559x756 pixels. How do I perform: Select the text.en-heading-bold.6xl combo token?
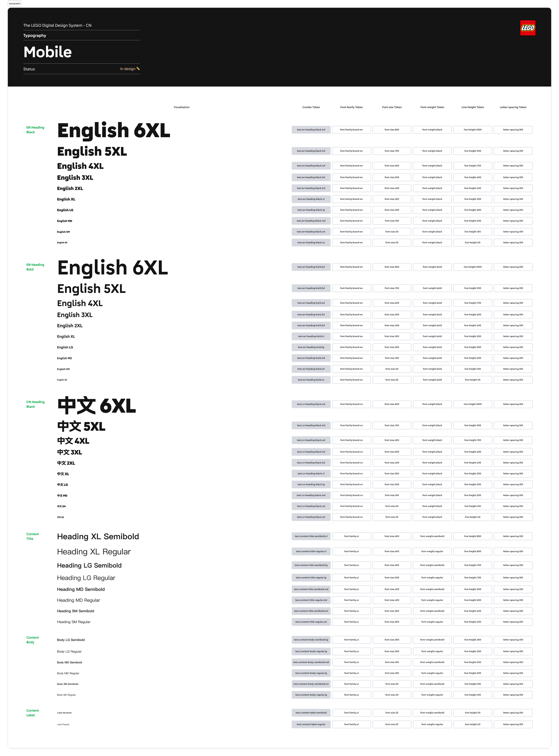[311, 267]
